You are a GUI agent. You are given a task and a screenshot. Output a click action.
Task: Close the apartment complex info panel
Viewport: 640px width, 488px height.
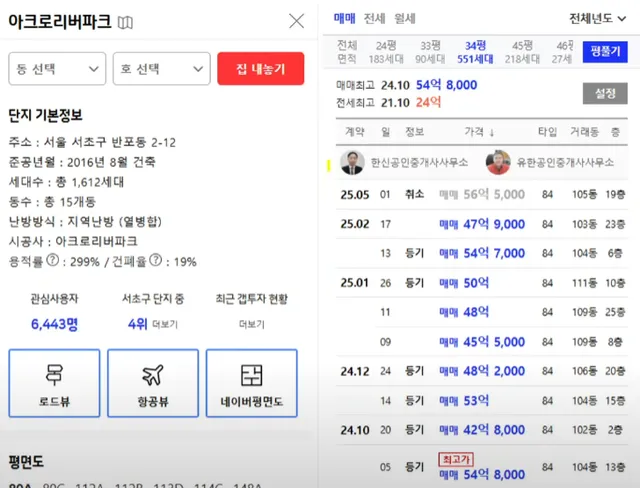[296, 21]
